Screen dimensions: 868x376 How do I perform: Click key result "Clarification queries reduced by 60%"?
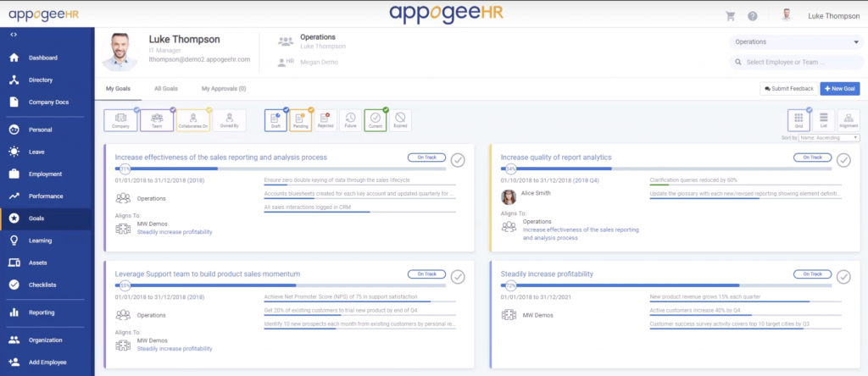[693, 180]
